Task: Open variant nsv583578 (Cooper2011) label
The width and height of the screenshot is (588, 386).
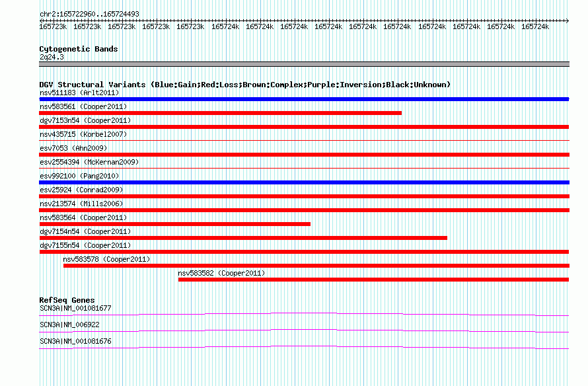Action: pos(106,259)
